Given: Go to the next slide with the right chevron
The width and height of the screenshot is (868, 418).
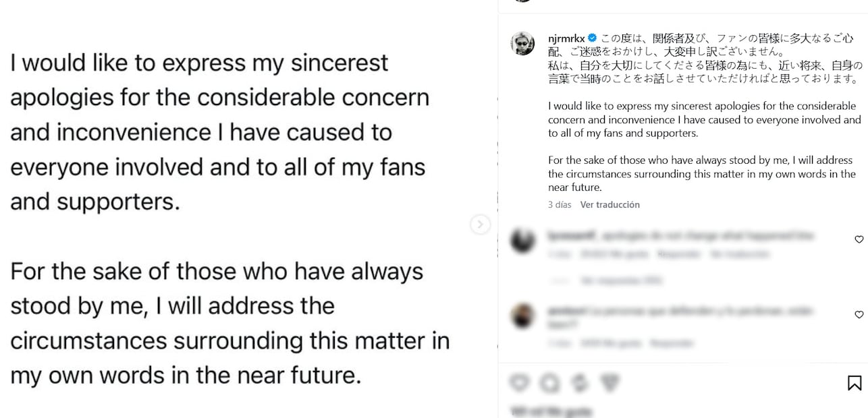Looking at the screenshot, I should tap(480, 224).
